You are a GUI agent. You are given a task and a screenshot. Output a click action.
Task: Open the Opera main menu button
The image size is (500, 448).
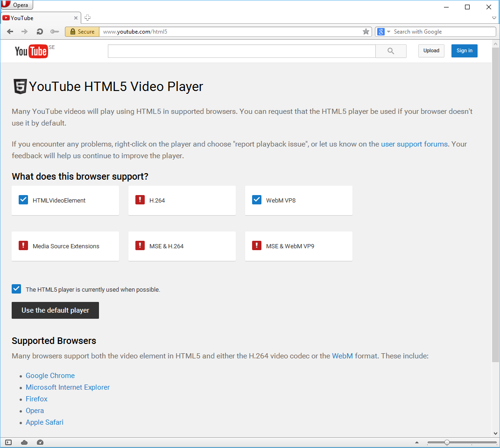pos(17,5)
